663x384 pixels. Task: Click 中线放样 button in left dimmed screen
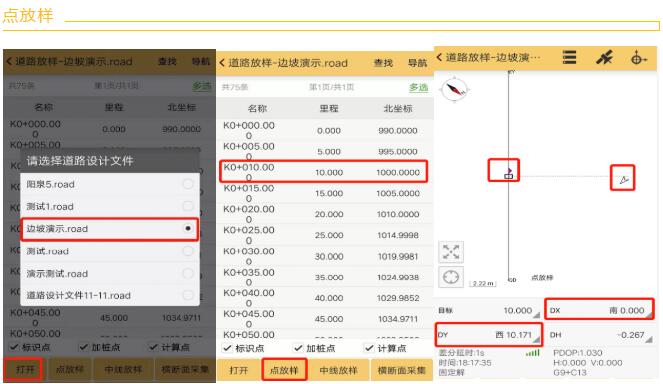pyautogui.click(x=123, y=369)
